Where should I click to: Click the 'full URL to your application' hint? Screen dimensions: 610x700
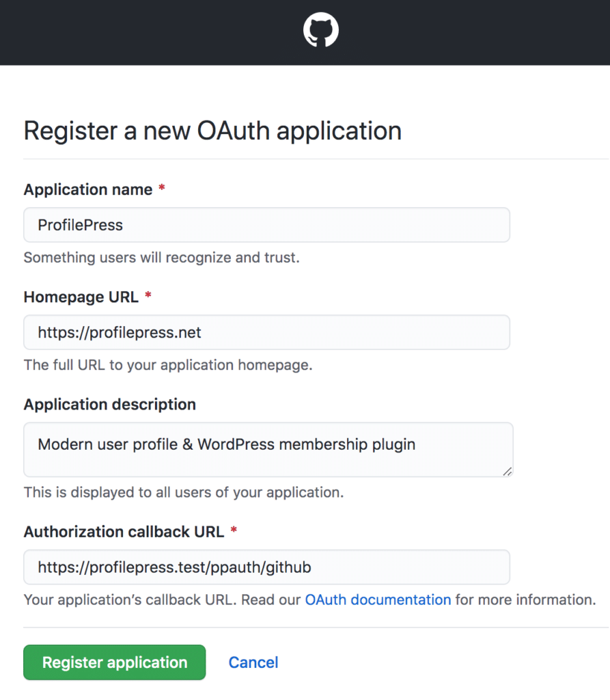168,365
